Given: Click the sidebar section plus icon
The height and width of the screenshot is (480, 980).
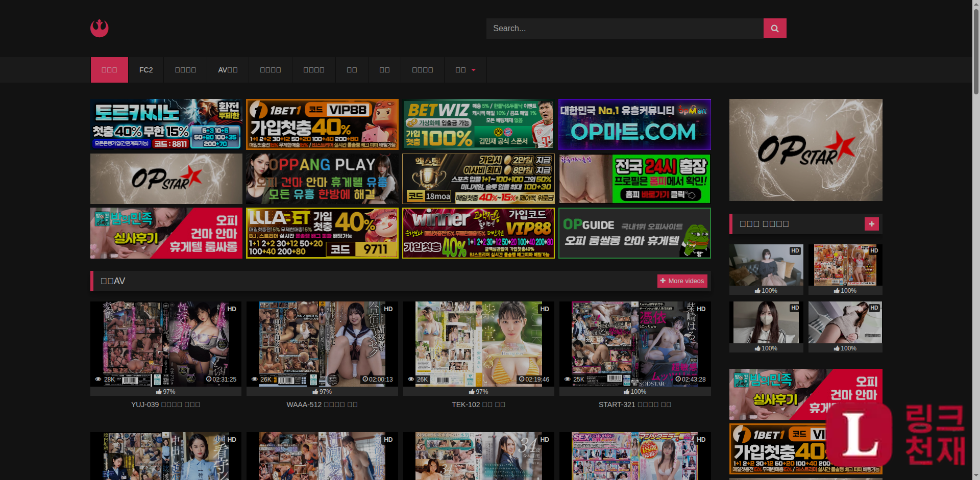Looking at the screenshot, I should (871, 224).
